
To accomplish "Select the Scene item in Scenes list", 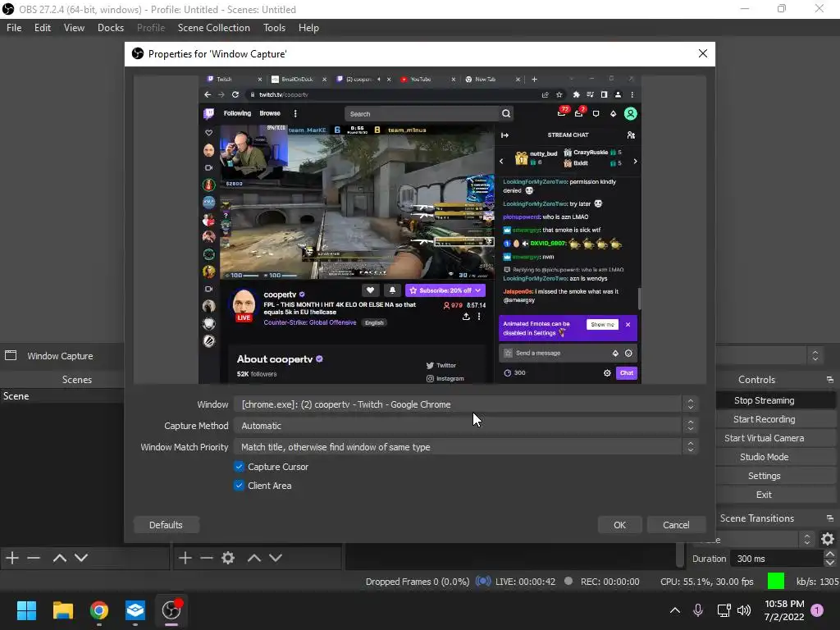I will 62,396.
